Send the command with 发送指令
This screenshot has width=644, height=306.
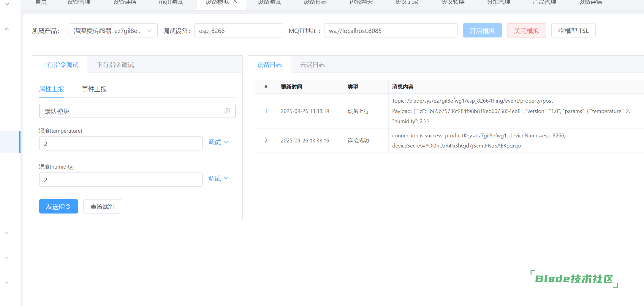[58, 206]
